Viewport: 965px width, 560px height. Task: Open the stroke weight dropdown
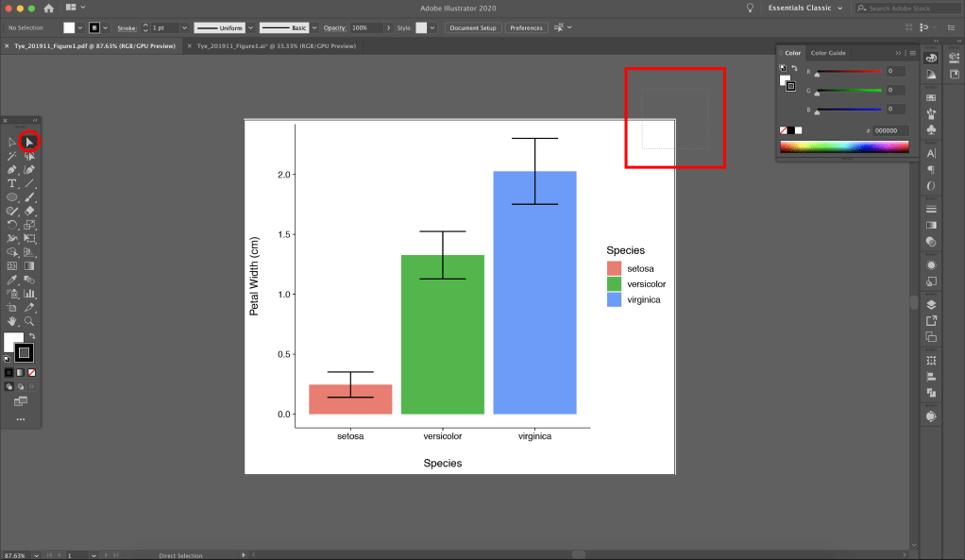183,28
